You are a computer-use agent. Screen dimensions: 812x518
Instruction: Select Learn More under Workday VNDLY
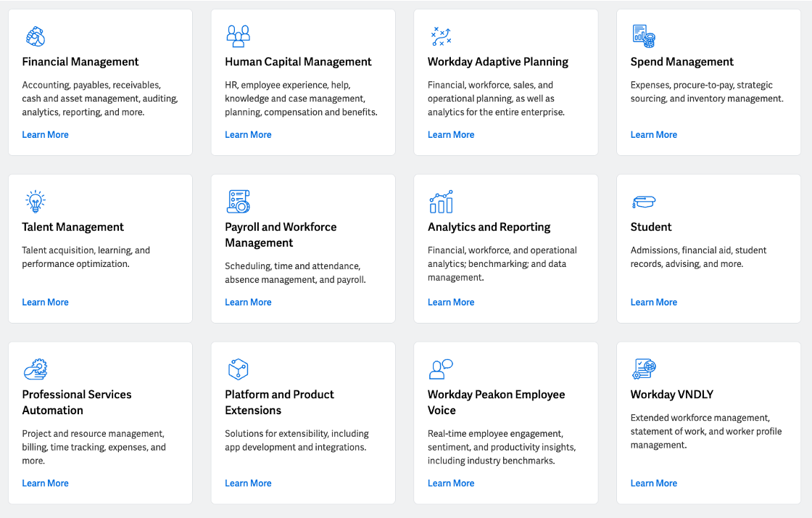[653, 483]
